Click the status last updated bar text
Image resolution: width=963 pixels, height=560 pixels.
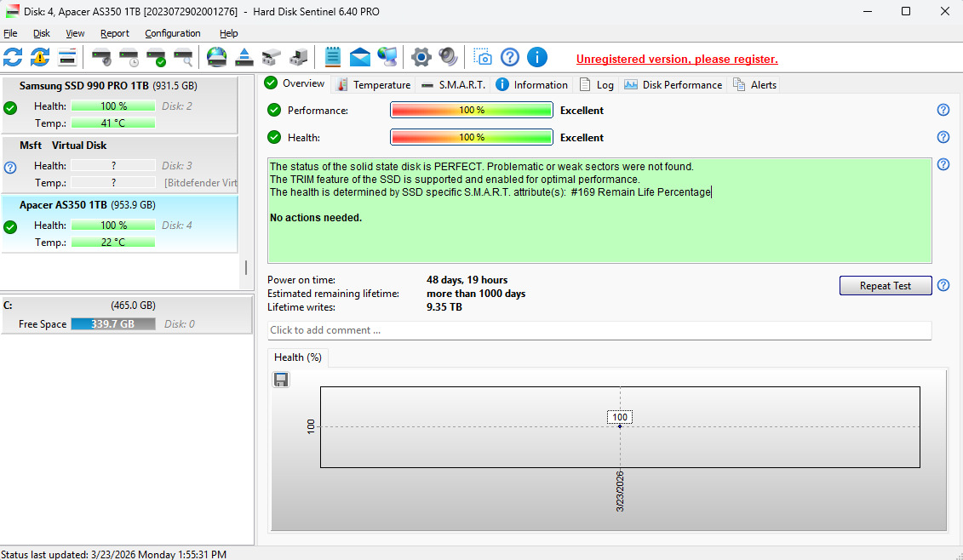[x=113, y=555]
